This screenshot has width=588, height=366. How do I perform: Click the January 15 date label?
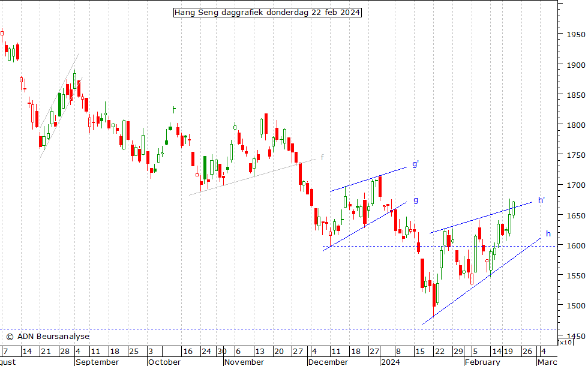(420, 352)
